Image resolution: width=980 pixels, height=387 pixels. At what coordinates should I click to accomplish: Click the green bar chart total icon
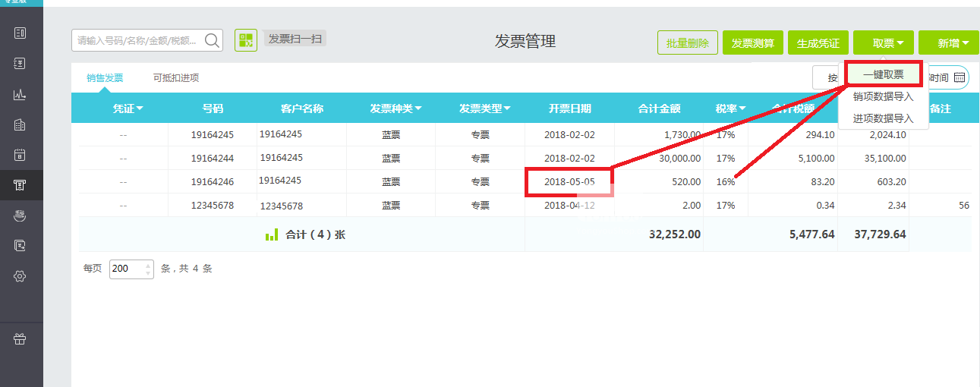tap(272, 235)
